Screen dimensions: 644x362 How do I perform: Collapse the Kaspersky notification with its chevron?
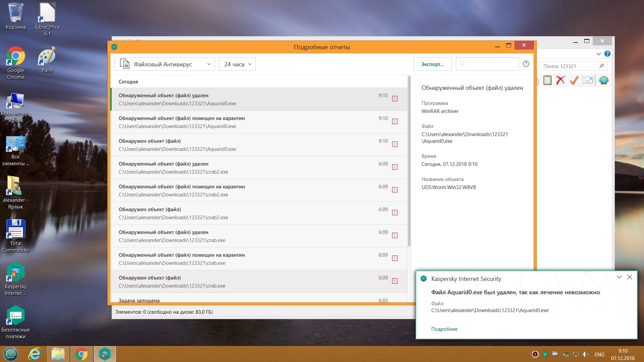click(x=619, y=277)
